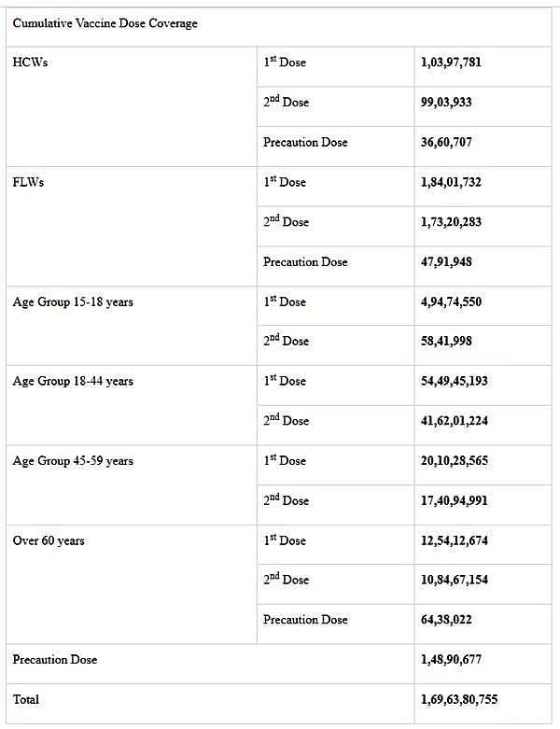This screenshot has width=560, height=729.
Task: Click the value 47,91,948
Action: tap(446, 261)
